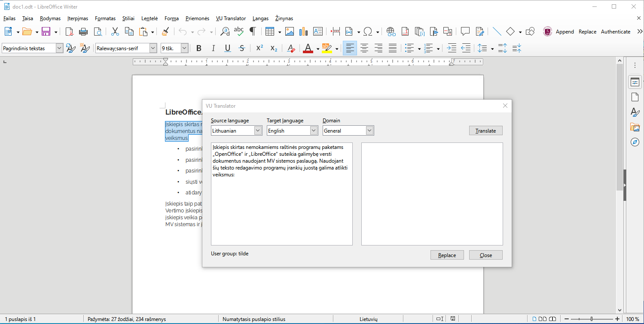Open Gallery deck in sidebar
This screenshot has height=324, width=644.
635,127
